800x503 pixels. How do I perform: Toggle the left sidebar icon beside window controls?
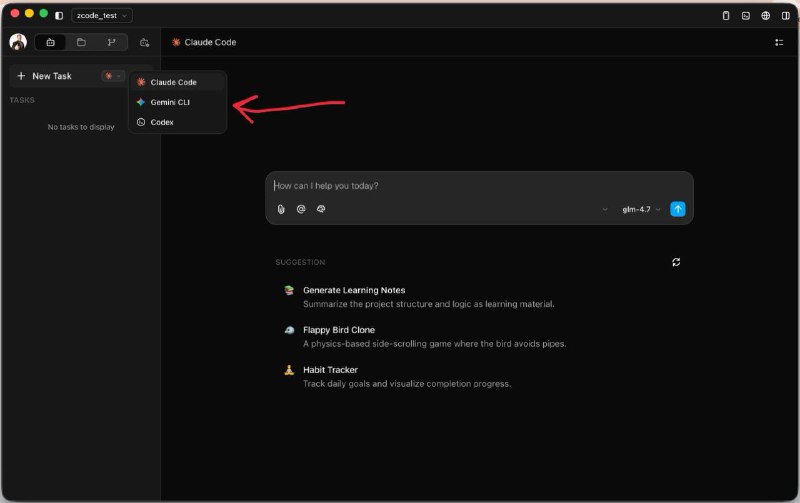[59, 15]
